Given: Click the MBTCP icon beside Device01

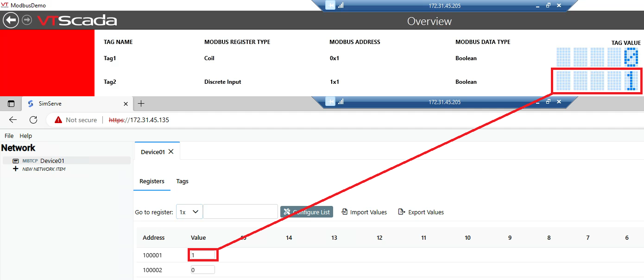Looking at the screenshot, I should coord(16,161).
